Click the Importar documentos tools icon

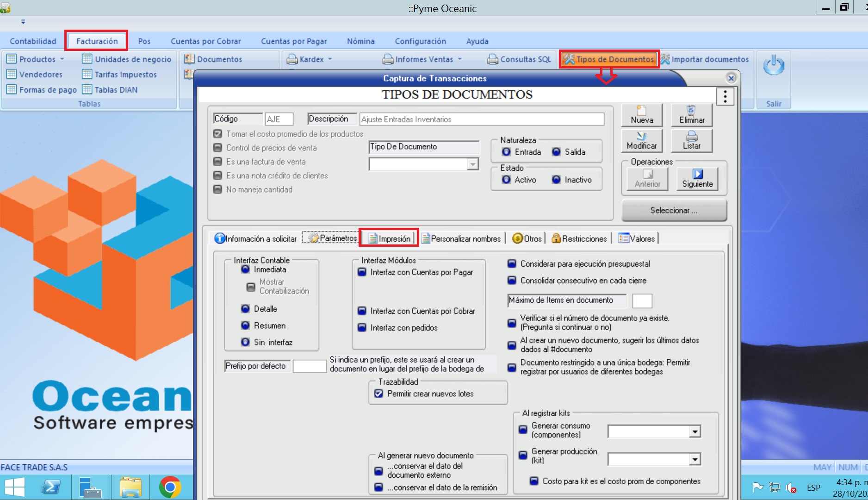665,59
